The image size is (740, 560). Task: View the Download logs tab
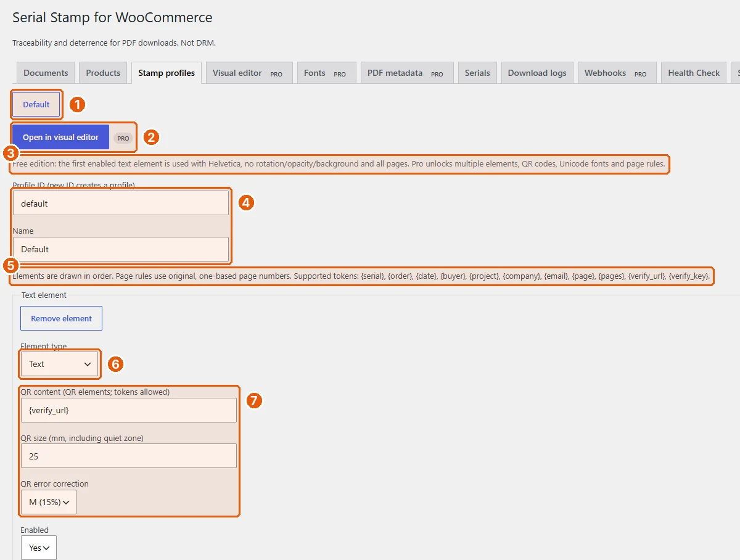537,73
